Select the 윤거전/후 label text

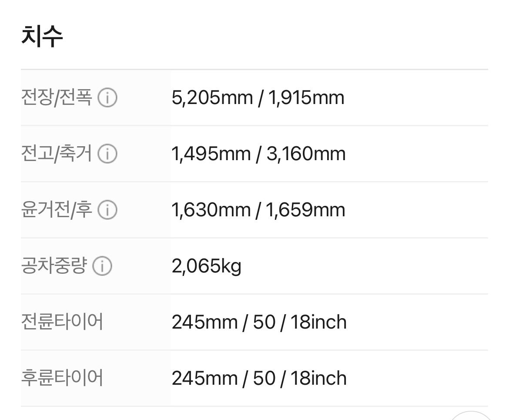point(57,210)
